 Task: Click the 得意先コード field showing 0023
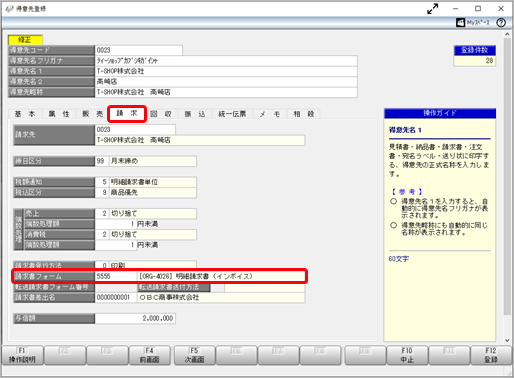(x=139, y=50)
